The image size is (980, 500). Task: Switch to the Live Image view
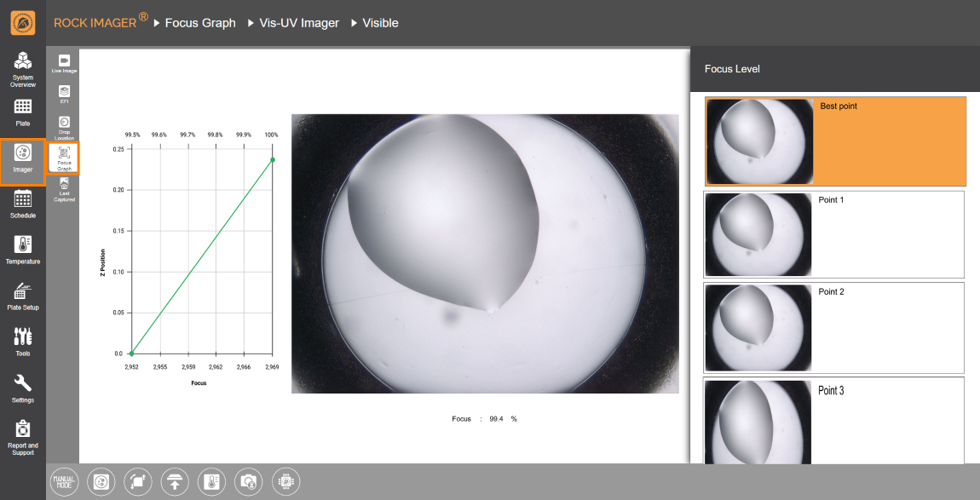64,63
